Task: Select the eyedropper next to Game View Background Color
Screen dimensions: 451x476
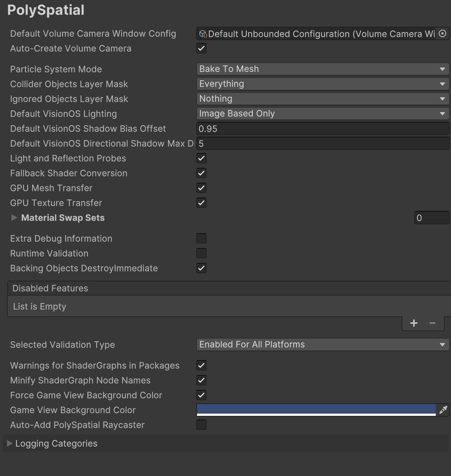Action: (x=444, y=410)
